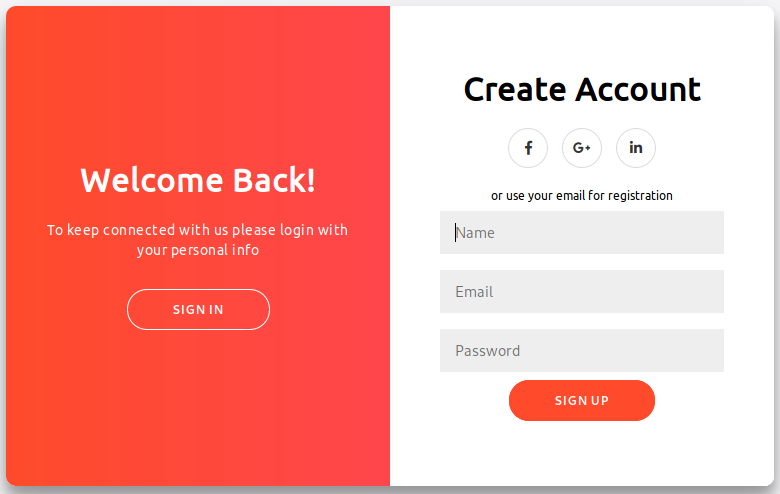The image size is (780, 494).
Task: Click the word "Create" in the heading
Action: pyautogui.click(x=515, y=90)
